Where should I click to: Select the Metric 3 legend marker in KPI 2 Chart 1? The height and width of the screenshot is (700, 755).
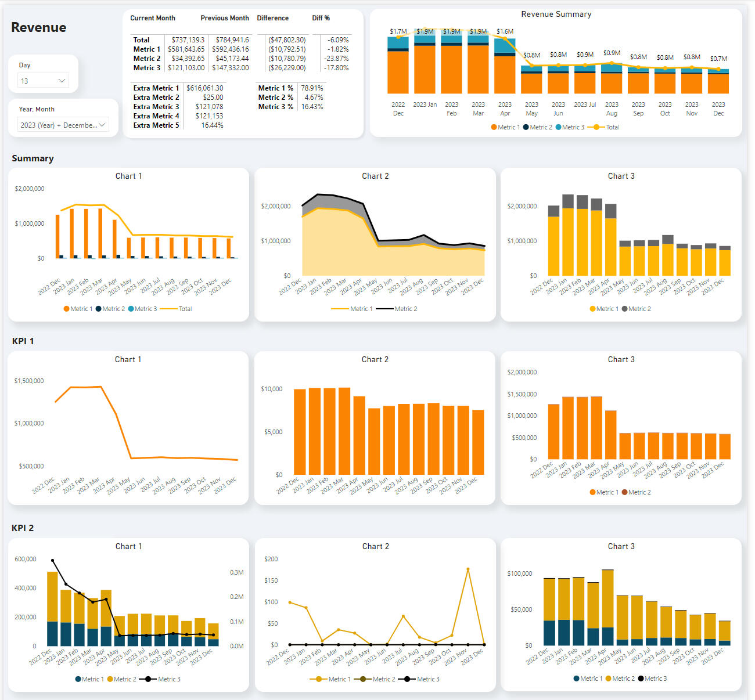pos(149,679)
